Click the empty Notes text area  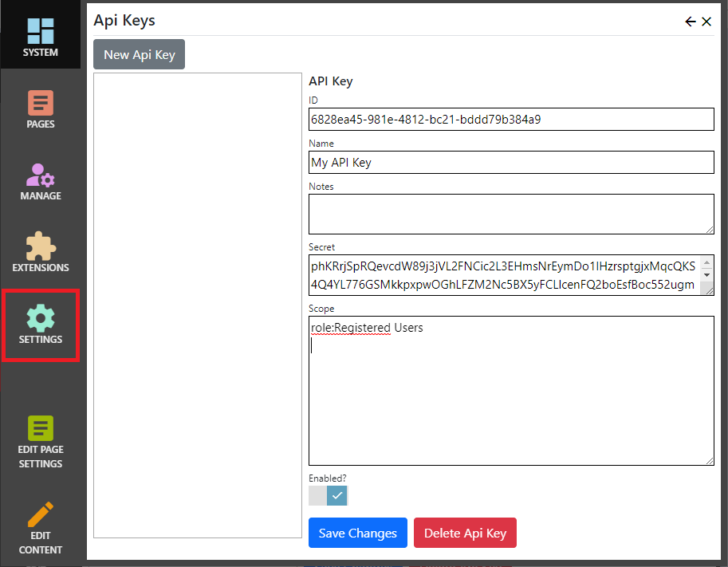(511, 214)
